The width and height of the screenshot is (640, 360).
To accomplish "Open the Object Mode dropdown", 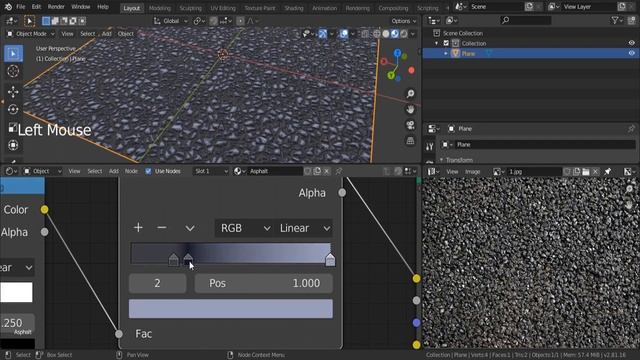I will point(31,34).
